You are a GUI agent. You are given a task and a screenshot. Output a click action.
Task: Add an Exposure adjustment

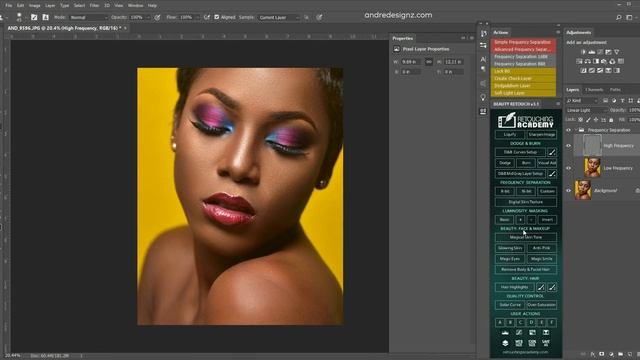608,52
